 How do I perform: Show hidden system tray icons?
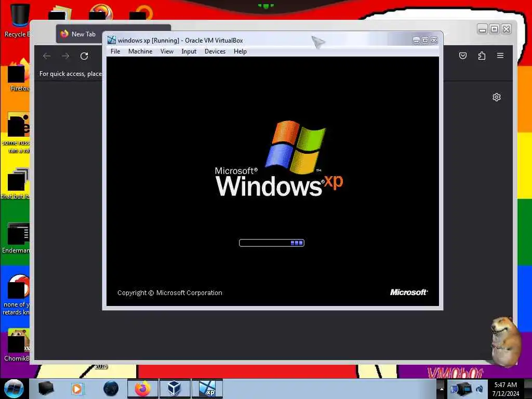(x=441, y=389)
